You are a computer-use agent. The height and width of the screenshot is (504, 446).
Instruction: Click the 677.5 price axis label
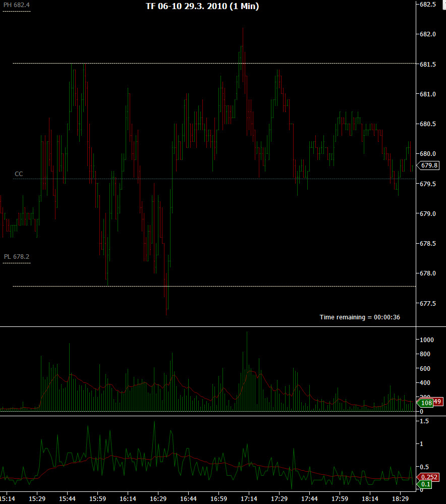(x=428, y=303)
